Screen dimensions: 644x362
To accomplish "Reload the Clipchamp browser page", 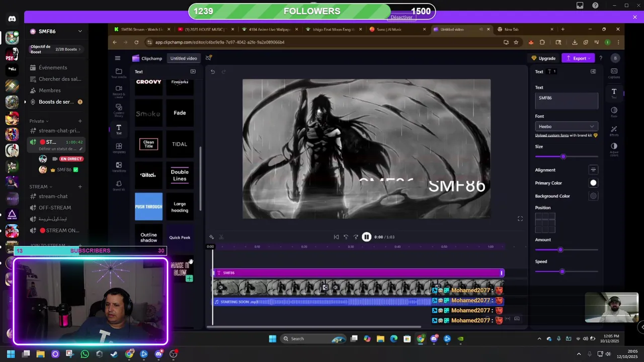I will point(137,42).
